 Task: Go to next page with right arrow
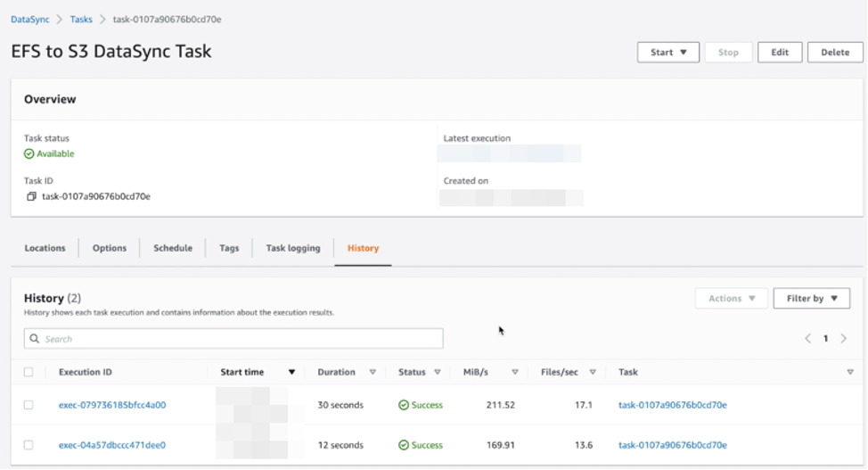pos(844,339)
